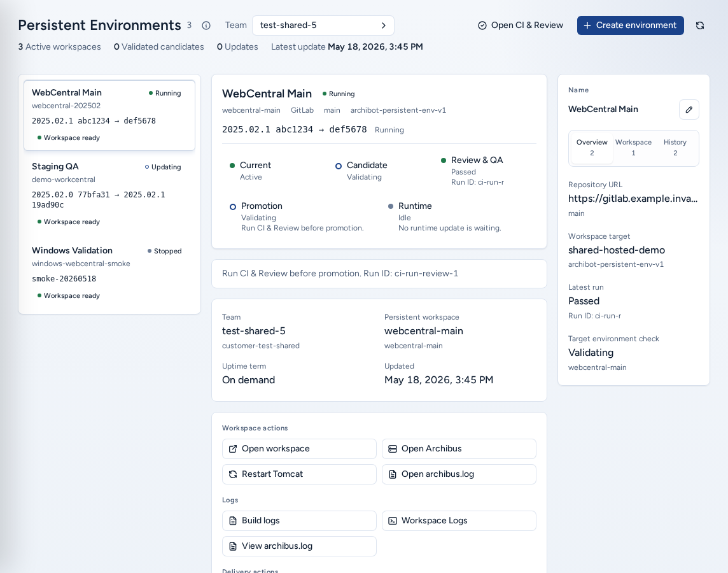
Task: Click the '3 Active workspaces' summary
Action: (59, 47)
